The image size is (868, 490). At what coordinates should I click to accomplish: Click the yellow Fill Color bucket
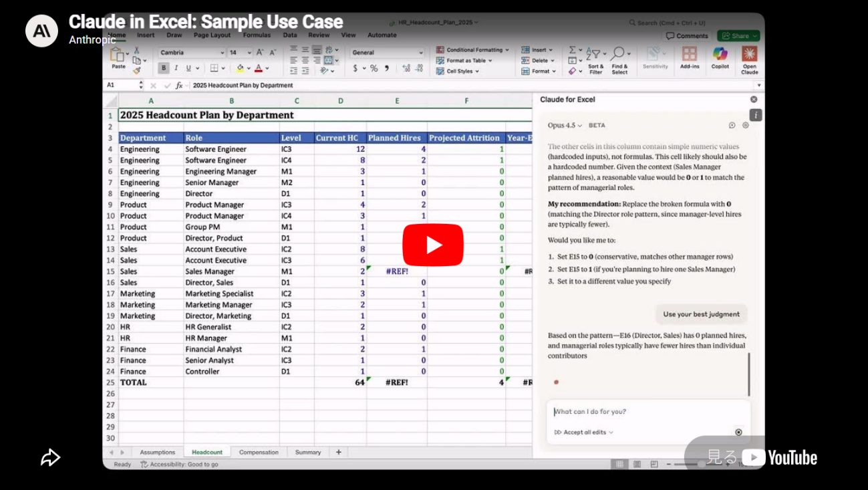click(x=240, y=68)
